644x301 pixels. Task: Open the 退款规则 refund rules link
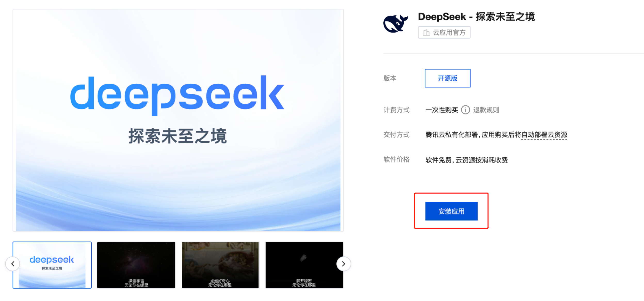tap(486, 110)
